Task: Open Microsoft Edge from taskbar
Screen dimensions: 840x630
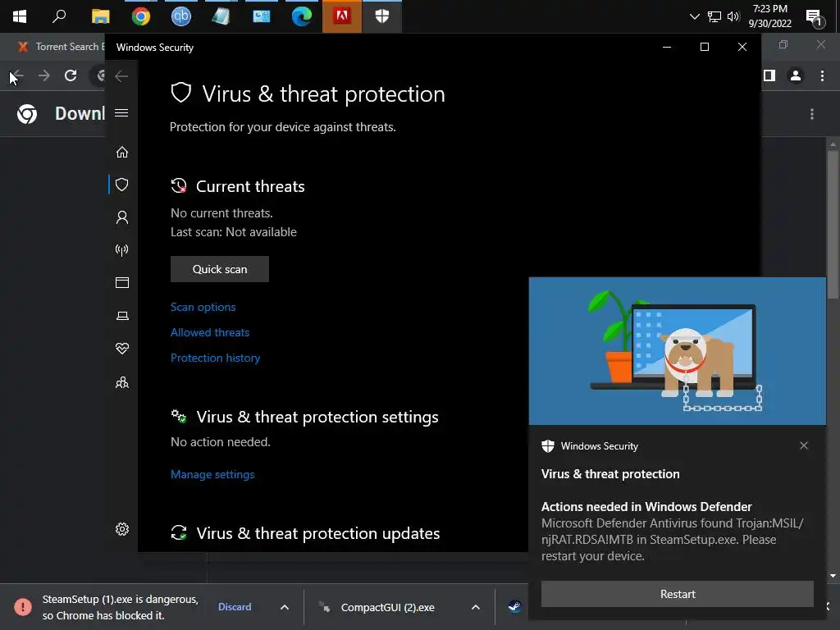Action: [x=302, y=16]
